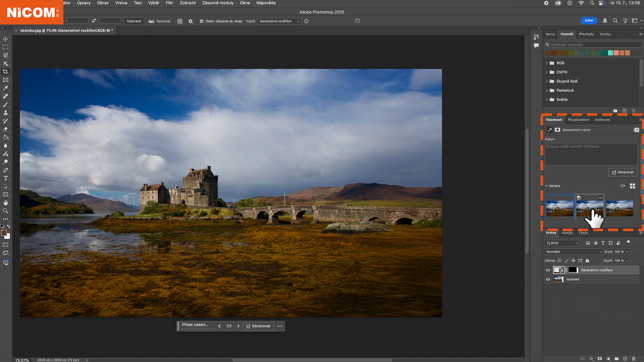Select the Crop tool
The width and height of the screenshot is (644, 362).
(x=5, y=72)
